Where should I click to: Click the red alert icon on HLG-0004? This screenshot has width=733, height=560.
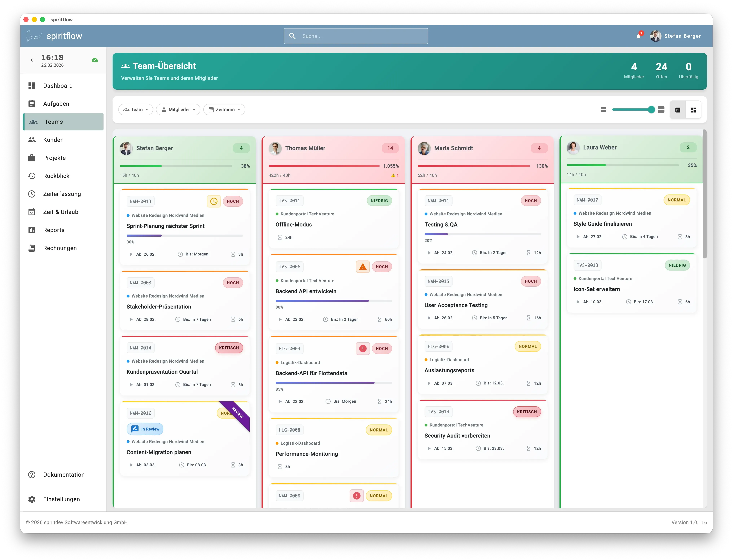[363, 349]
